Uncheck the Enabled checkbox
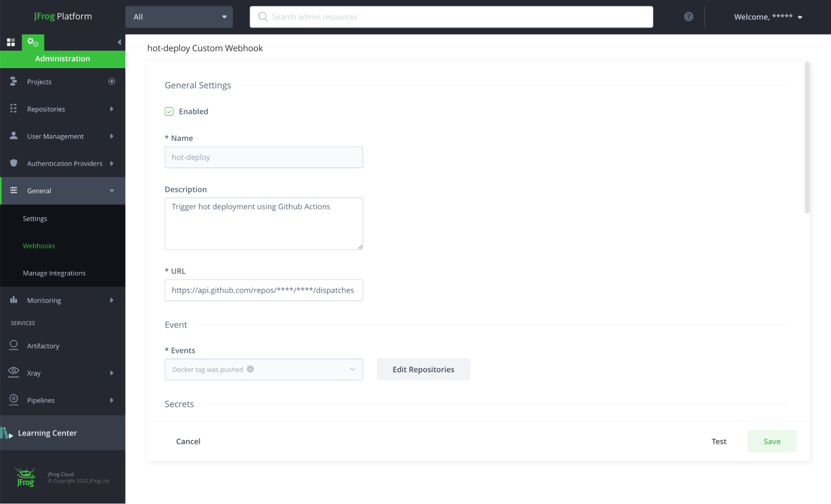This screenshot has height=504, width=831. [169, 111]
